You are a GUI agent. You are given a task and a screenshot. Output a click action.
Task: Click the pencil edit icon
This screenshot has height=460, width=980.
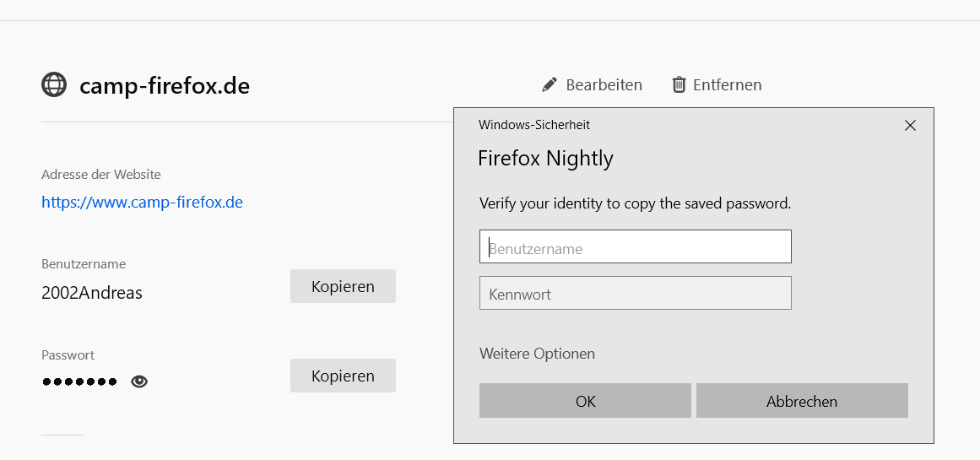tap(550, 84)
